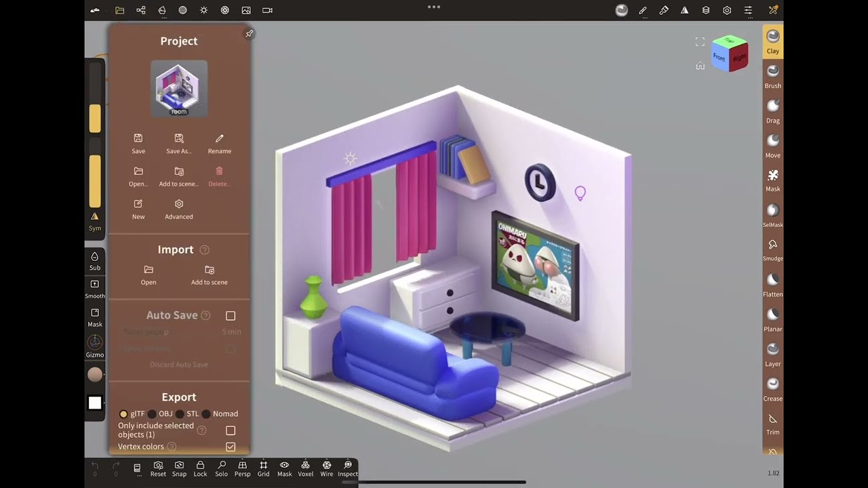The width and height of the screenshot is (868, 488).
Task: Select the Move tool
Action: pos(773,145)
